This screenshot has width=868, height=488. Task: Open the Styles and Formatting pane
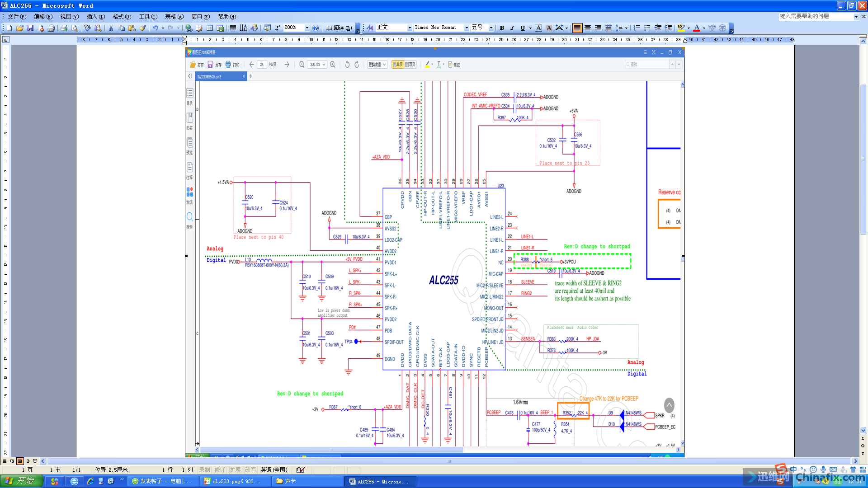(x=370, y=28)
